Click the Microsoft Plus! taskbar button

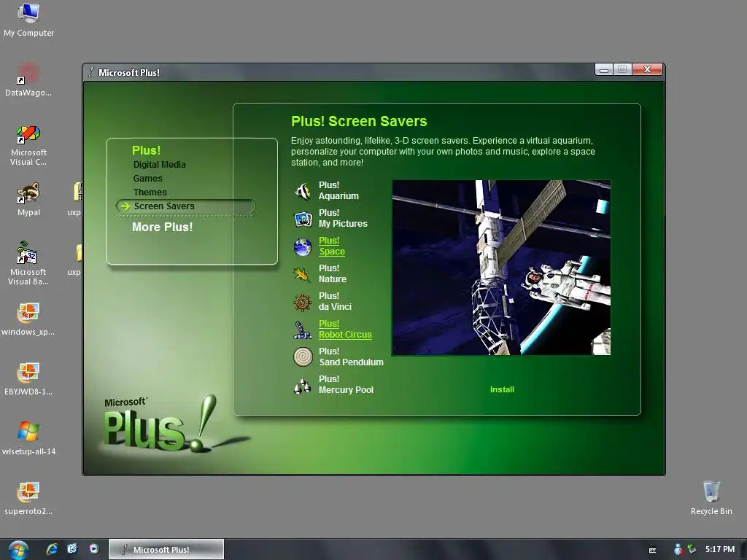coord(166,550)
